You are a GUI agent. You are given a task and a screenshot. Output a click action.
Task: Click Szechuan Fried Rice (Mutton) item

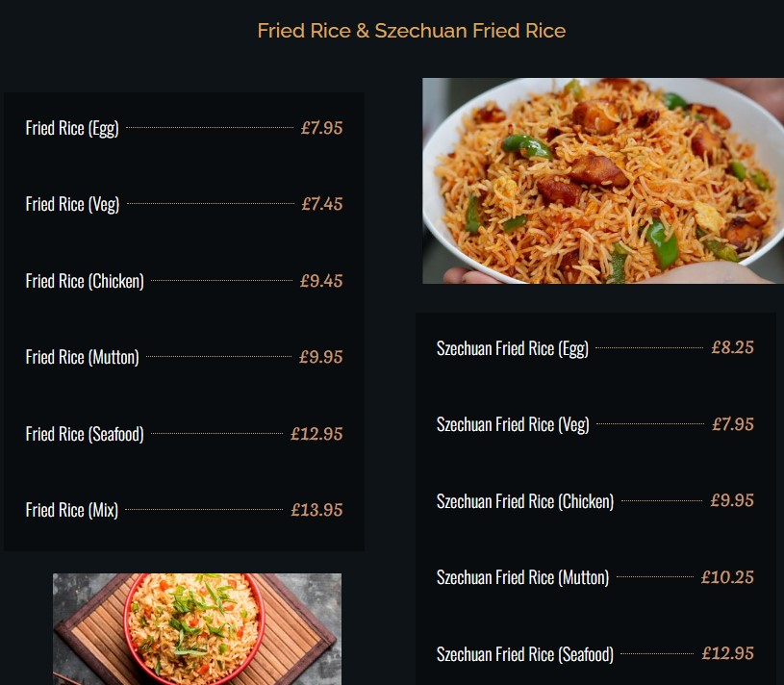(522, 577)
